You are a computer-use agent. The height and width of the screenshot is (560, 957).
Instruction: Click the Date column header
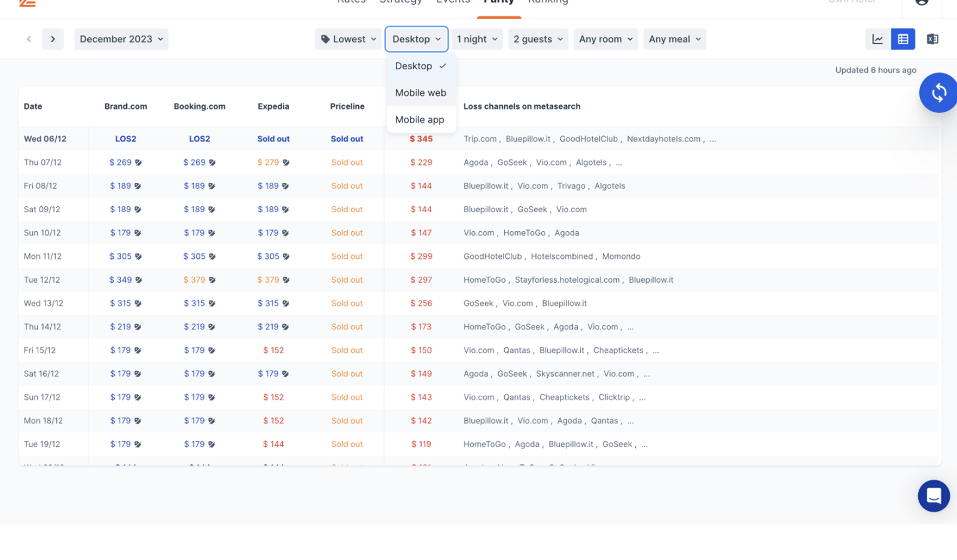pos(33,106)
